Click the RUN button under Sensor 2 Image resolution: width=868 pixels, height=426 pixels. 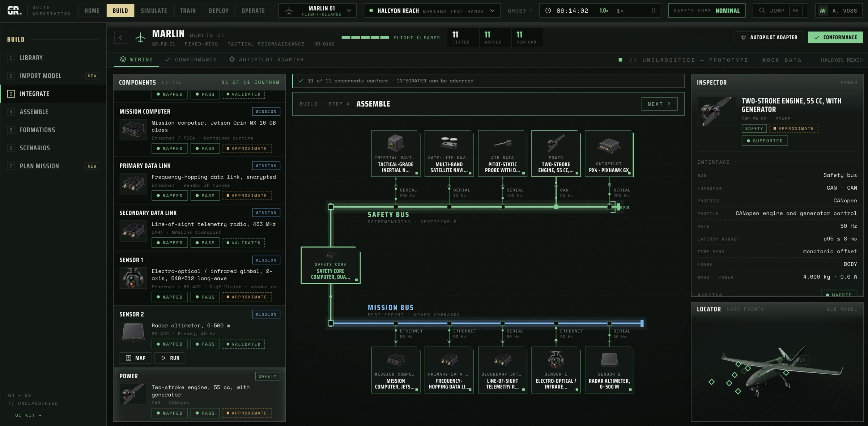click(x=170, y=358)
